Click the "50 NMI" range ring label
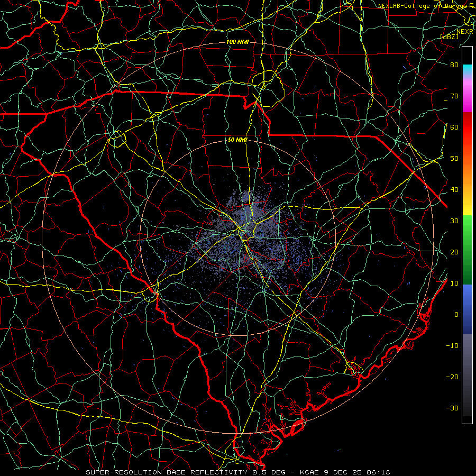This screenshot has height=476, width=476. click(237, 140)
